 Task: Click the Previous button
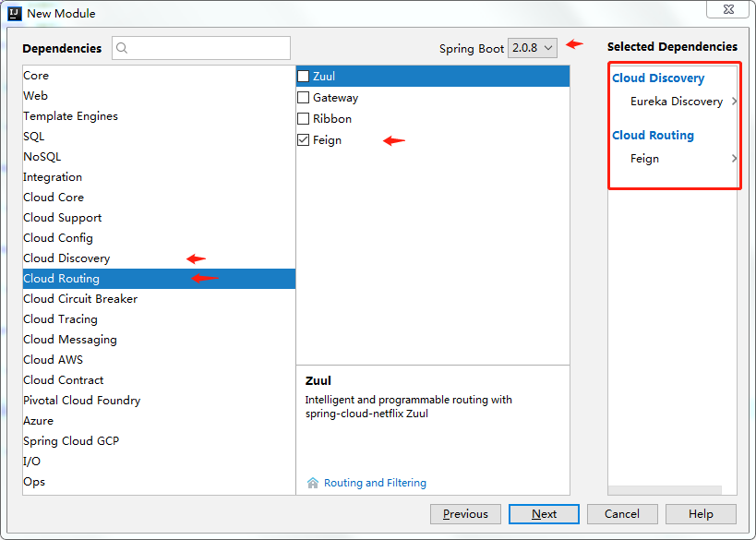(x=465, y=514)
